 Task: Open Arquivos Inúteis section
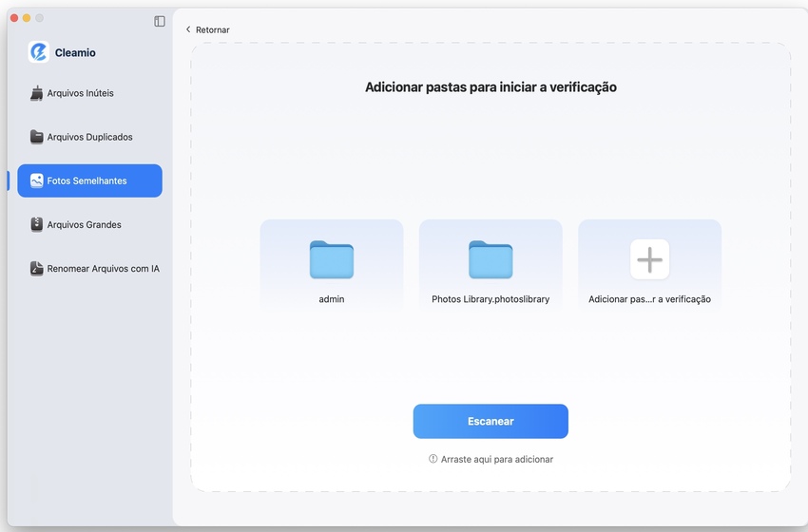(x=89, y=93)
